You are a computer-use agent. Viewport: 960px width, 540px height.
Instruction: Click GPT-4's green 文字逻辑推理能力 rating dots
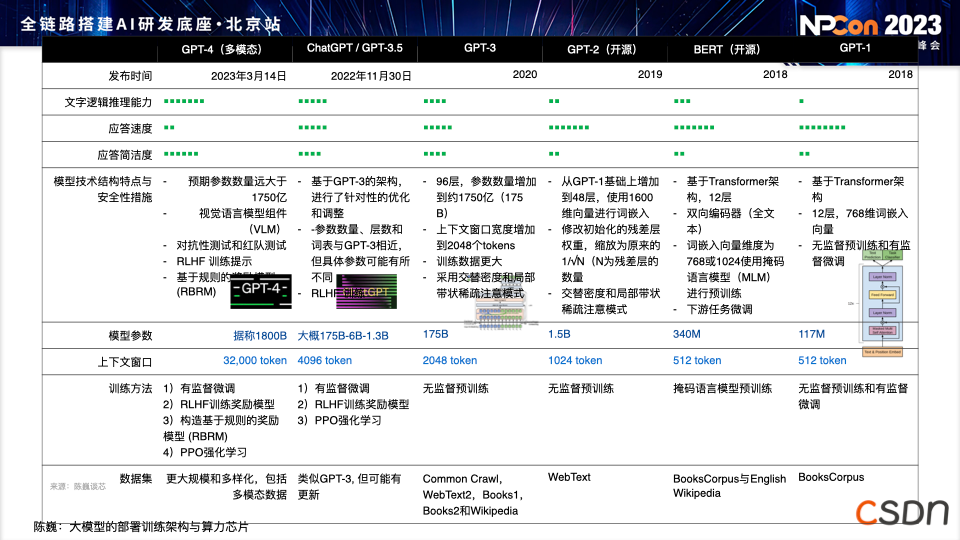[184, 102]
